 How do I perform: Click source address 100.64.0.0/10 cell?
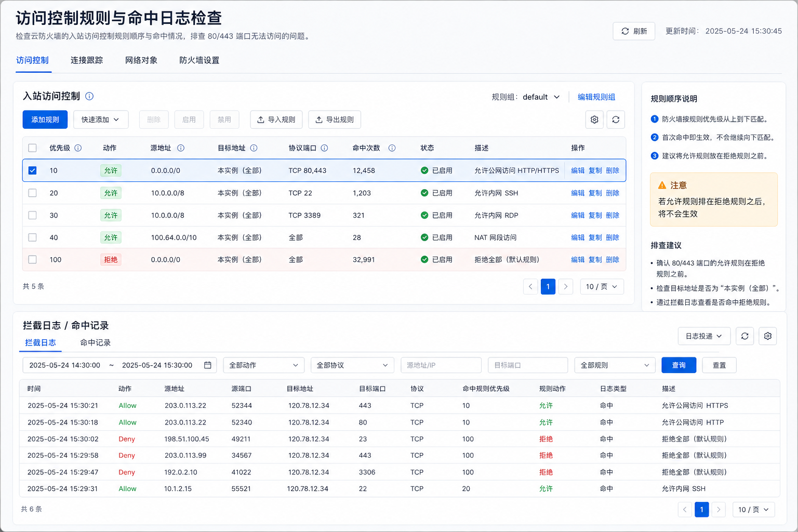click(x=174, y=237)
